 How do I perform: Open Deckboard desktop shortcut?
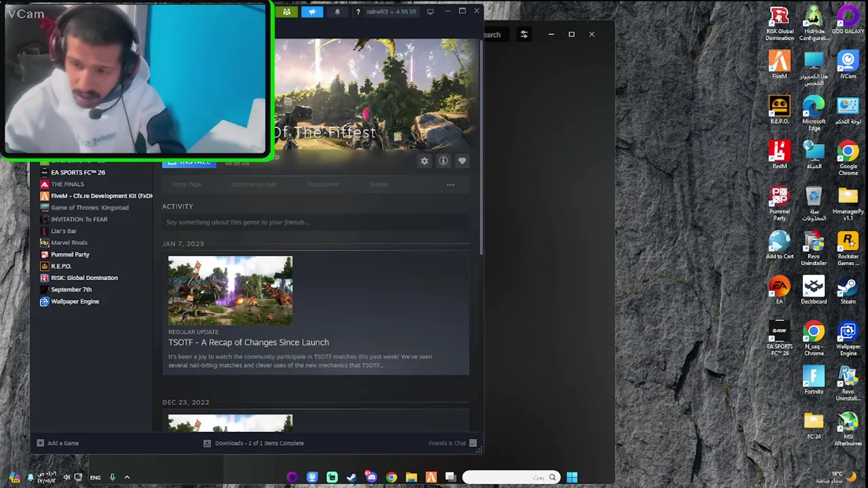[814, 289]
